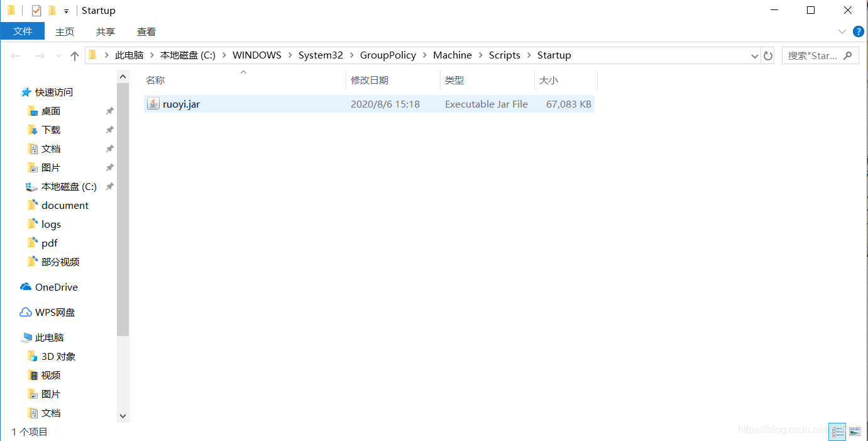Click 本地磁盘 (C:) in the address bar
Screen dimensions: 868x441
tap(188, 55)
